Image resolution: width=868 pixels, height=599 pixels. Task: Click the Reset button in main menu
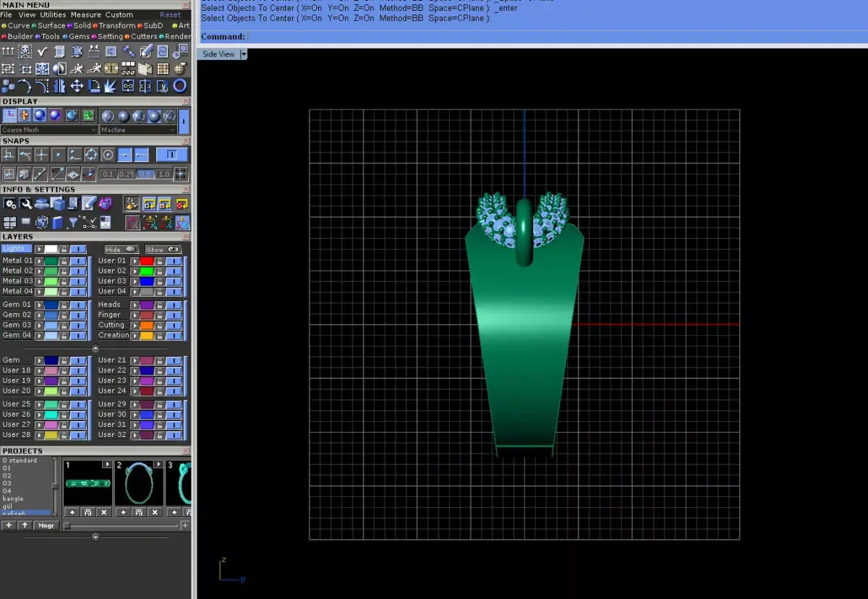[x=171, y=14]
